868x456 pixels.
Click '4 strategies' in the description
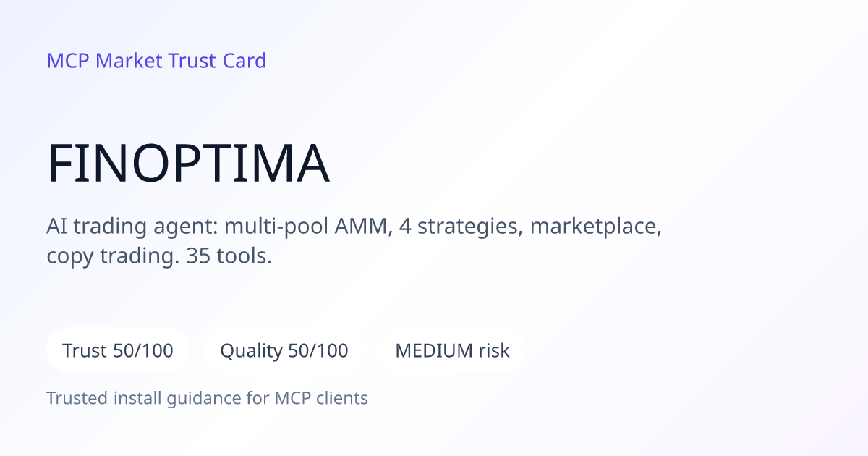pyautogui.click(x=461, y=227)
